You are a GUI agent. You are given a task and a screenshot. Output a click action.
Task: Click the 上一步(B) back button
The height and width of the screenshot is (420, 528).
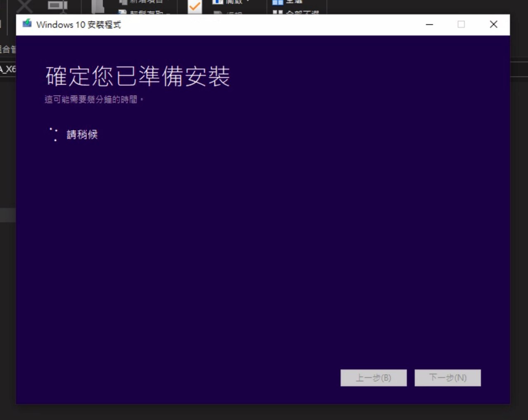pos(374,378)
